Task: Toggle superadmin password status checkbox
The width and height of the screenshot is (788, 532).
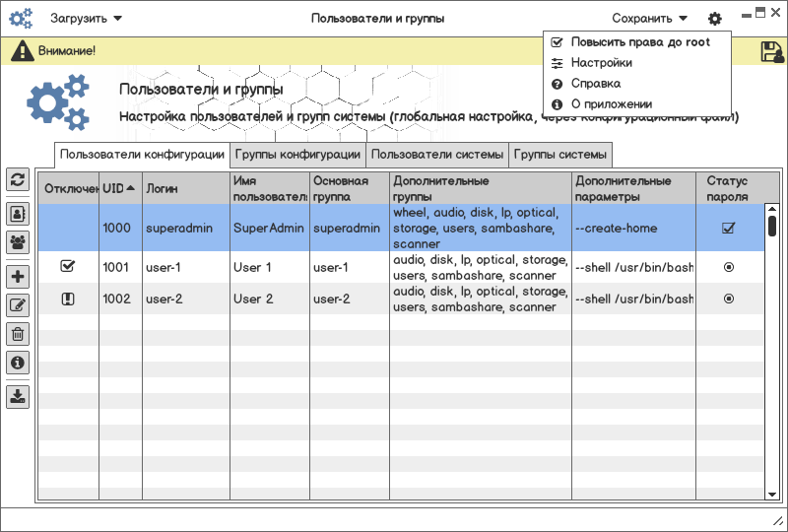Action: pos(728,228)
